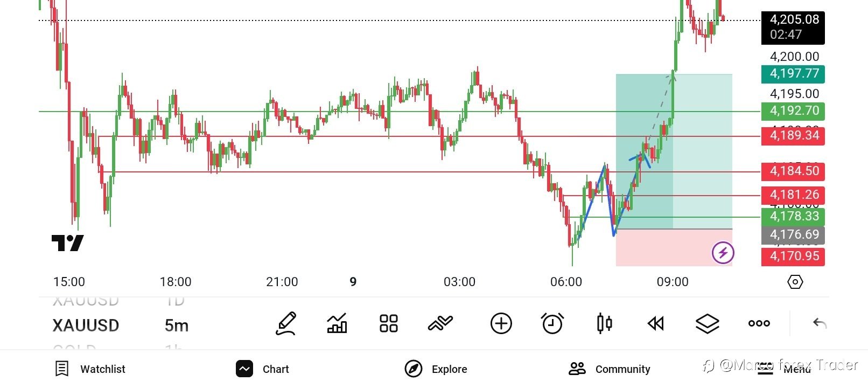Open the indicators chart icon
Screen dimensions: 868x388
(337, 323)
